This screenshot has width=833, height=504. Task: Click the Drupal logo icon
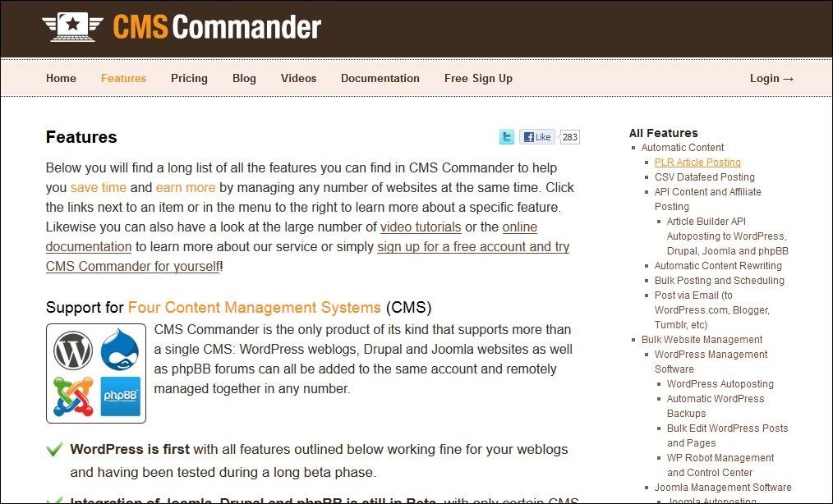(120, 349)
